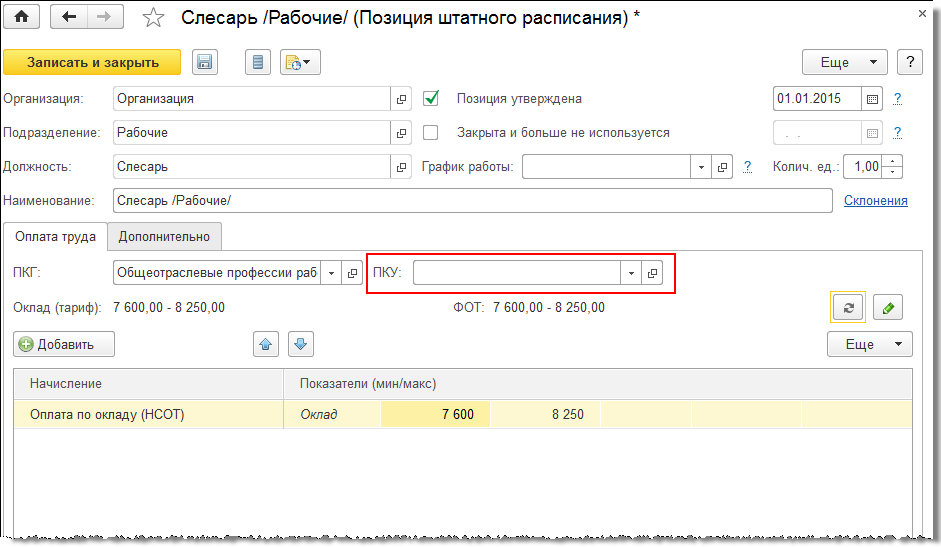
Task: Select the Оплата труда tab
Action: click(55, 237)
